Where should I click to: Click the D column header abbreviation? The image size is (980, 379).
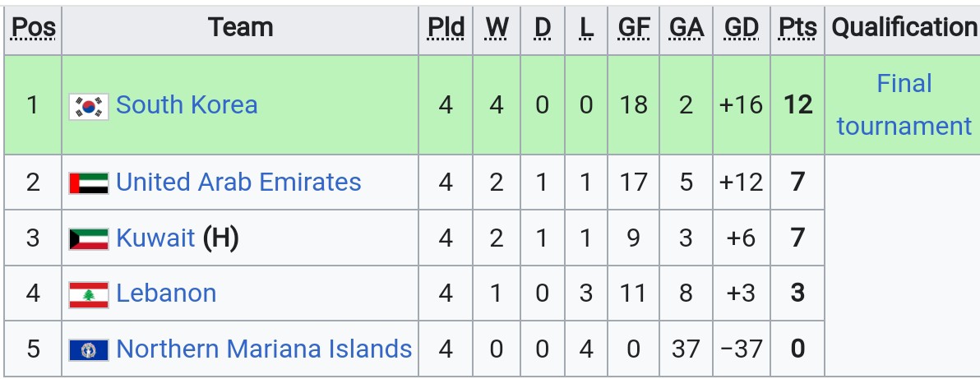tap(543, 27)
